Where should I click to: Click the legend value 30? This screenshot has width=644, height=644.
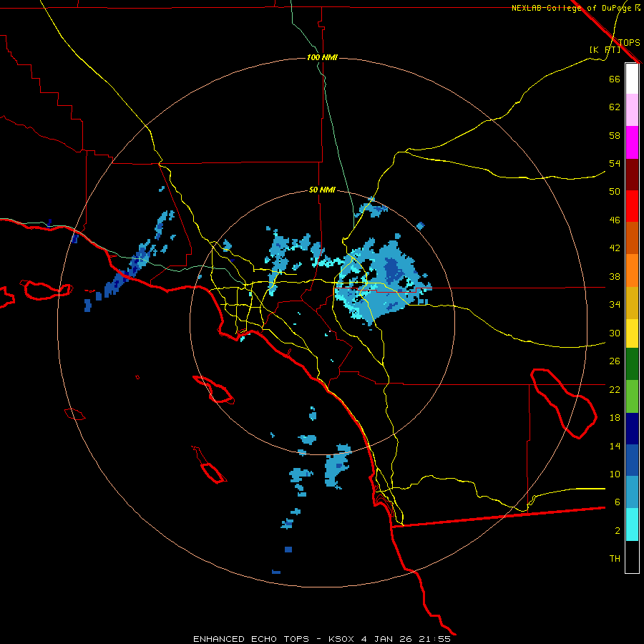tap(615, 333)
